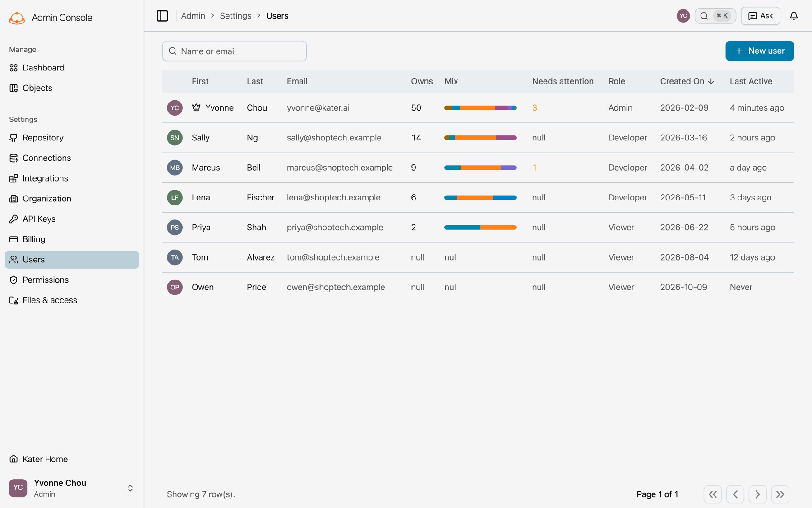Open Integrations settings
The height and width of the screenshot is (508, 812).
[72, 178]
